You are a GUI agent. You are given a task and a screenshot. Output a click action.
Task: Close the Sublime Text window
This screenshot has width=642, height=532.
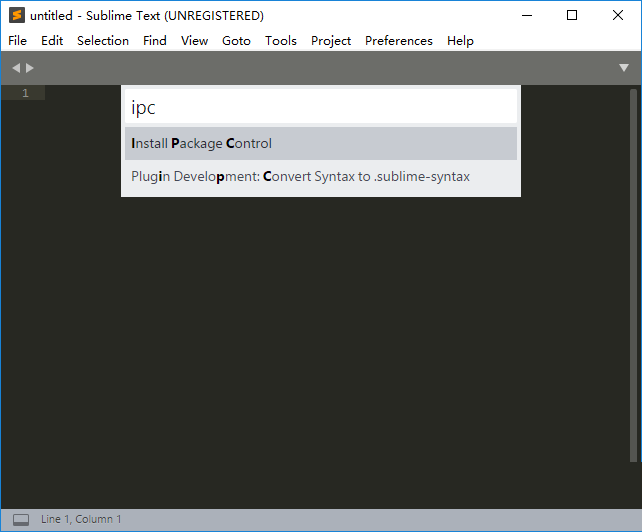tap(618, 16)
